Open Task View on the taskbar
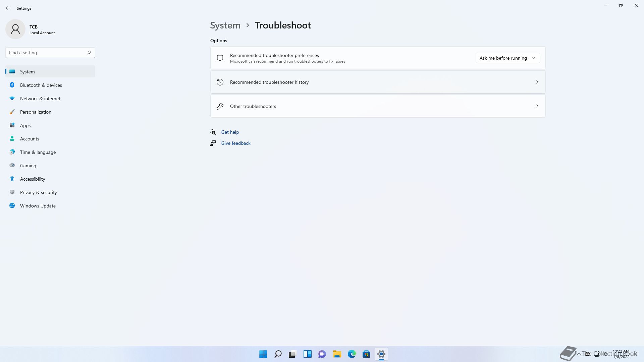Screen dimensions: 644x362 (x=292, y=354)
